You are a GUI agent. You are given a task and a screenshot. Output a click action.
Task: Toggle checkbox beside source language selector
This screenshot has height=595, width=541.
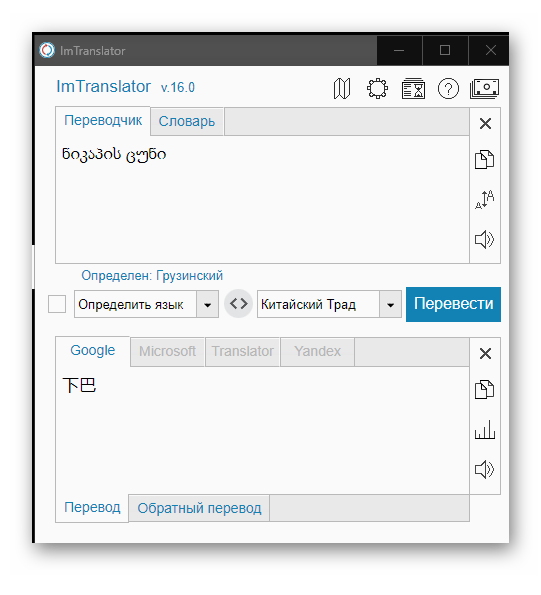57,304
